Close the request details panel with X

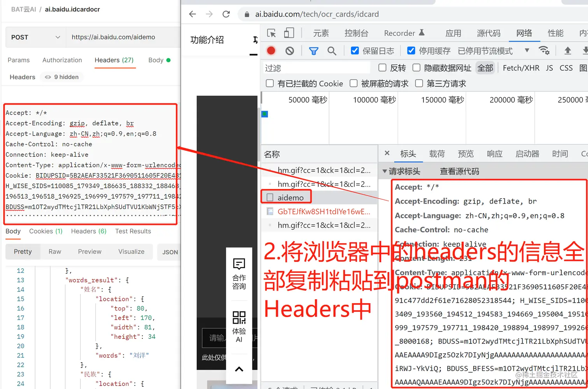point(387,153)
